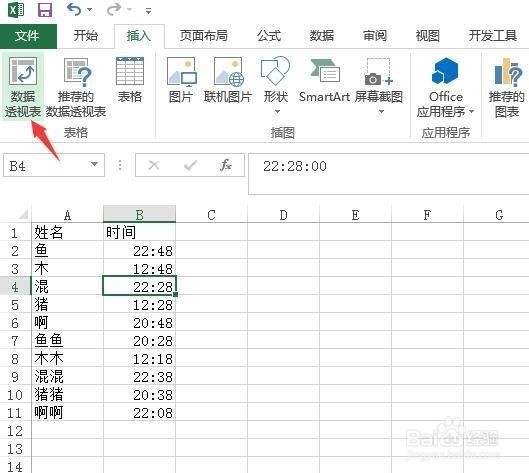Select column A header
The image size is (529, 473).
(x=67, y=215)
